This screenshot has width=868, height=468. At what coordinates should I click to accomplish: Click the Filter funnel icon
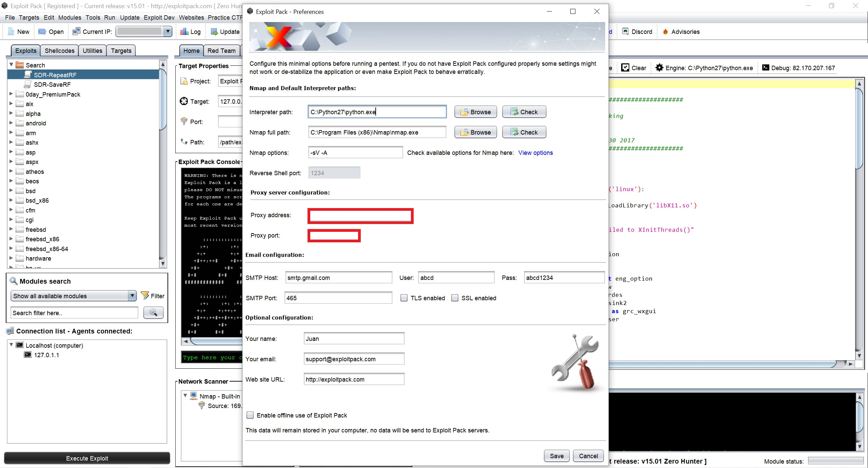(145, 296)
